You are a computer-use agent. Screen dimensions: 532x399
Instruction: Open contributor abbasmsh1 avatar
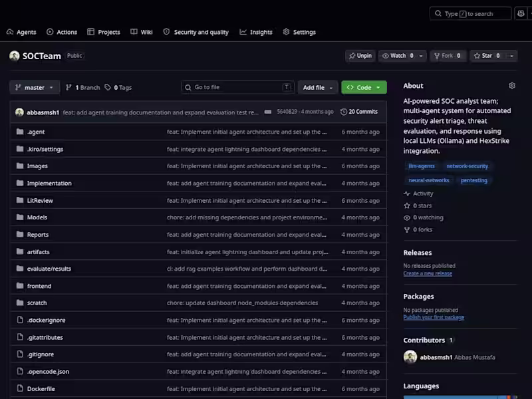(x=410, y=356)
